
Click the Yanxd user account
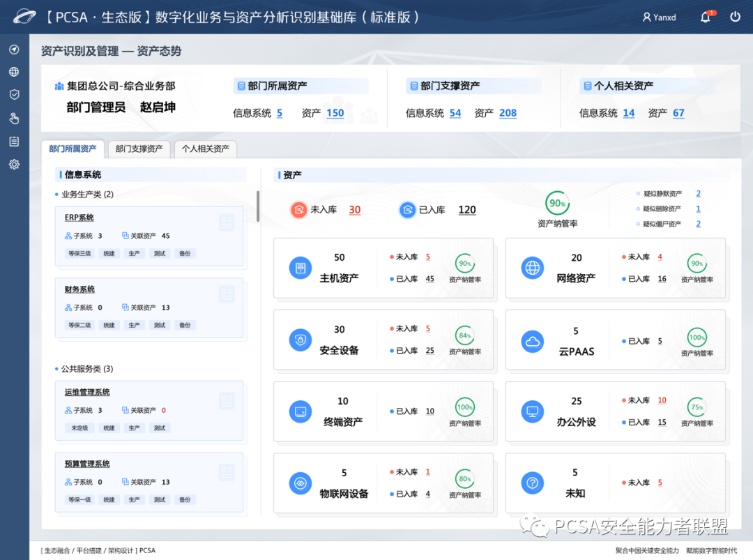pyautogui.click(x=659, y=17)
